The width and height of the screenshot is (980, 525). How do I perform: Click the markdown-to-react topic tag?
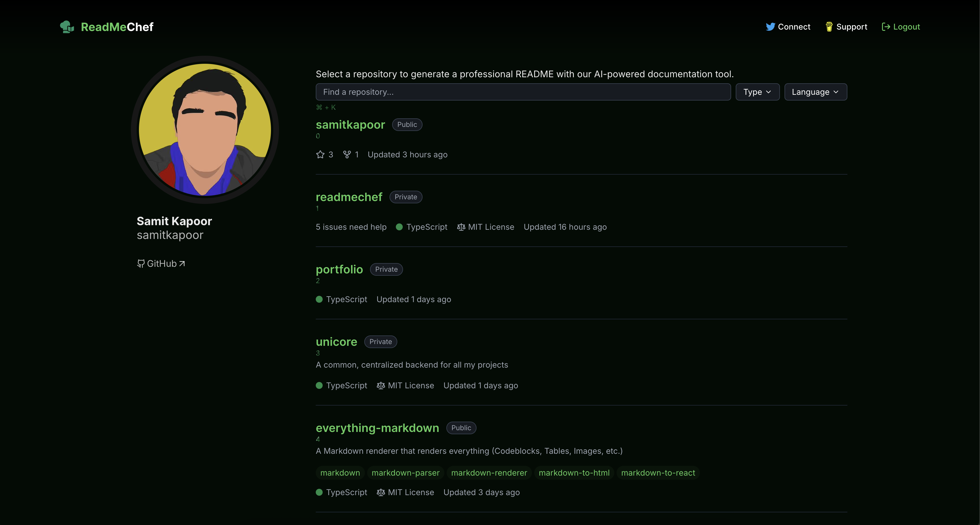coord(658,473)
